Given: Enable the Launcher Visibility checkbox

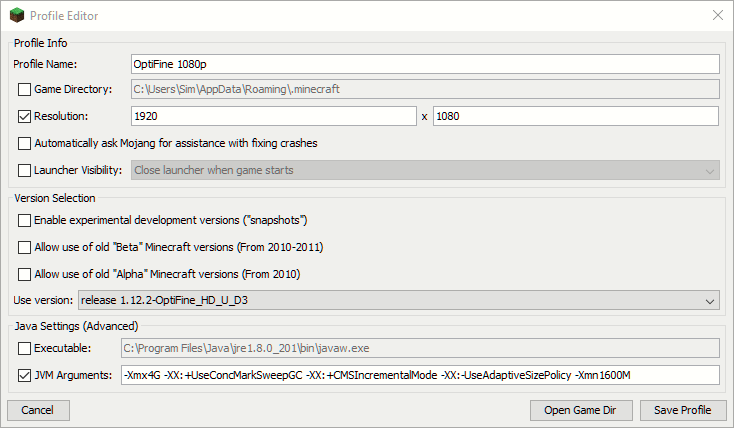Looking at the screenshot, I should pyautogui.click(x=24, y=170).
